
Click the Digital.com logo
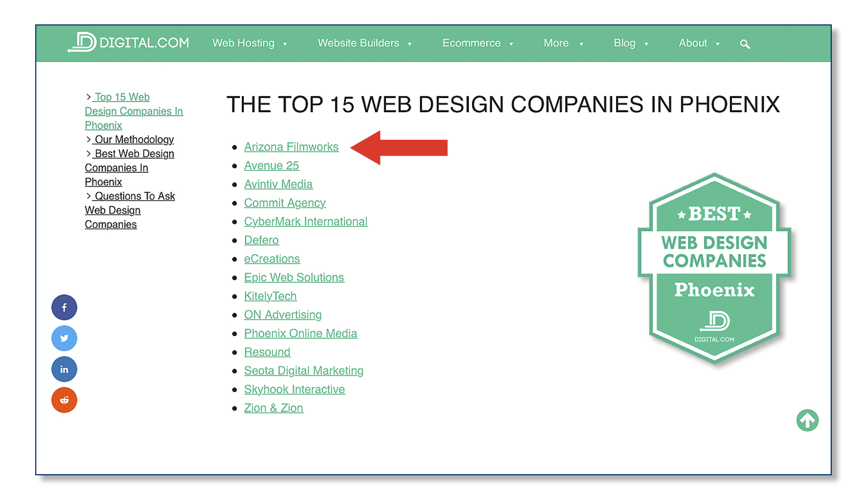coord(128,43)
